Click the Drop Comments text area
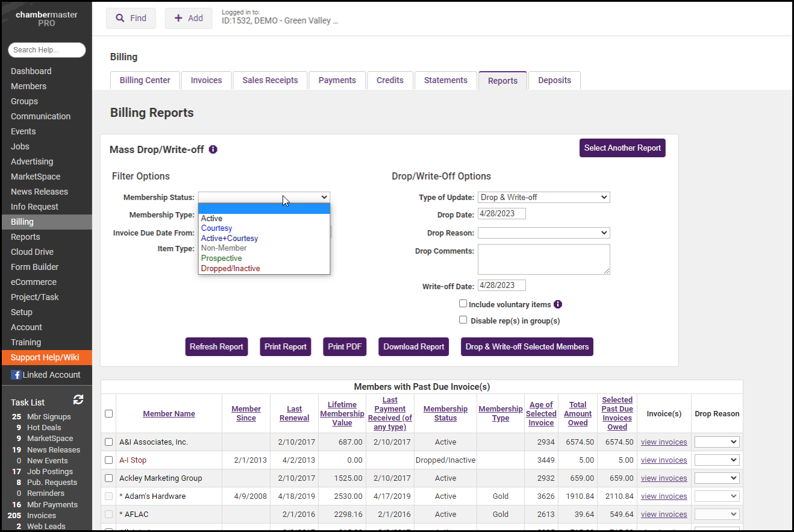 click(x=543, y=259)
